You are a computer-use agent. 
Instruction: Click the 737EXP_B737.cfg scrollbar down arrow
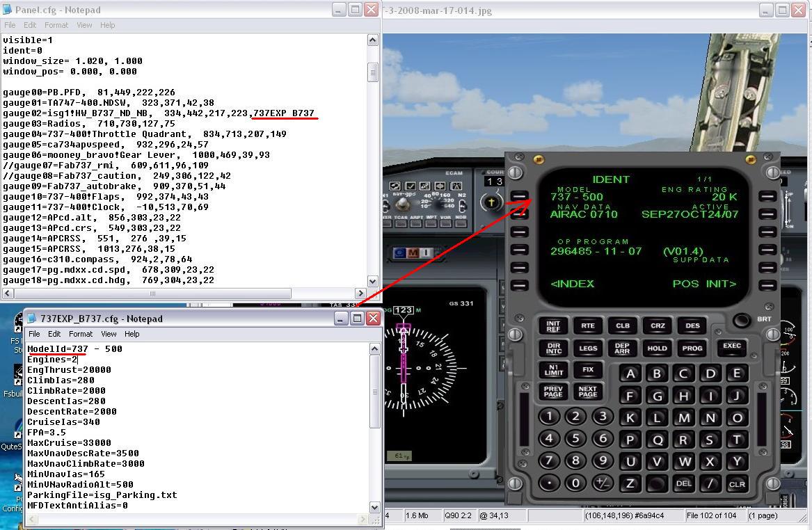[375, 507]
